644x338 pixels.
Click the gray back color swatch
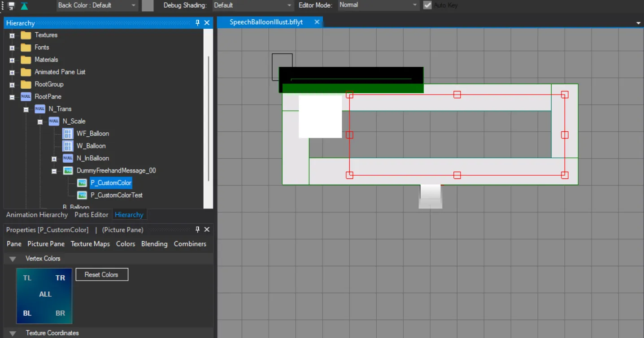coord(148,5)
